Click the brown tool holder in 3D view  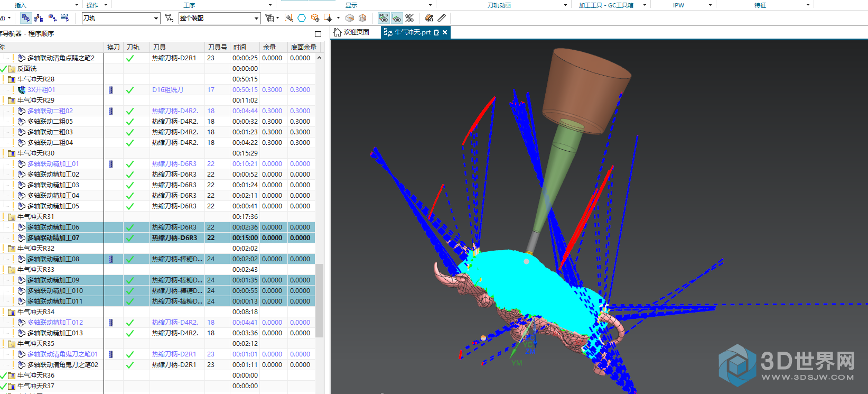point(586,90)
